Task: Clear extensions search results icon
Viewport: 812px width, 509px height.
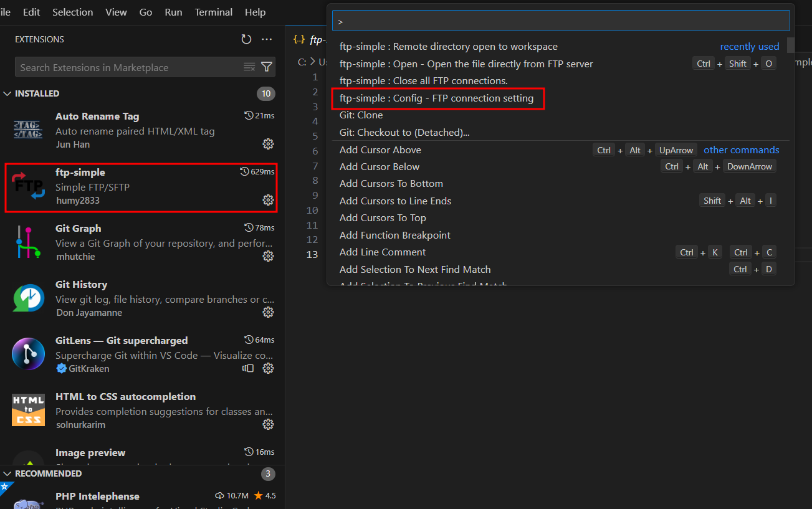Action: [249, 67]
